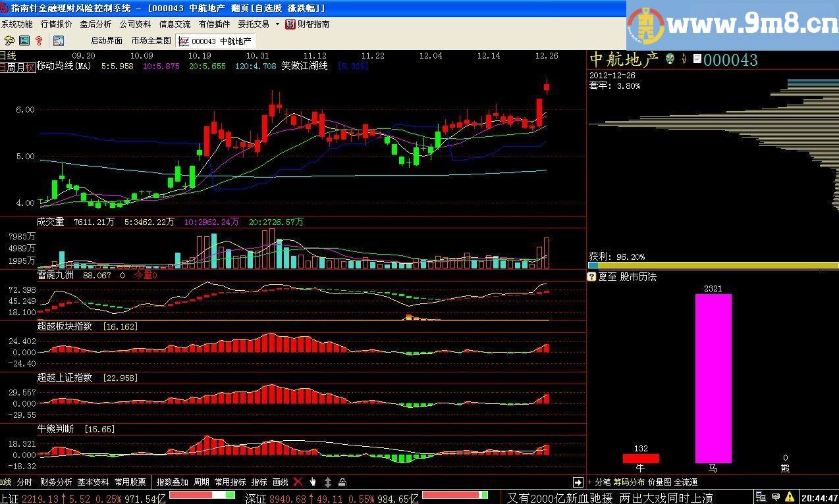The image size is (839, 504).
Task: Select the hand pointer tool icon
Action: tap(313, 482)
